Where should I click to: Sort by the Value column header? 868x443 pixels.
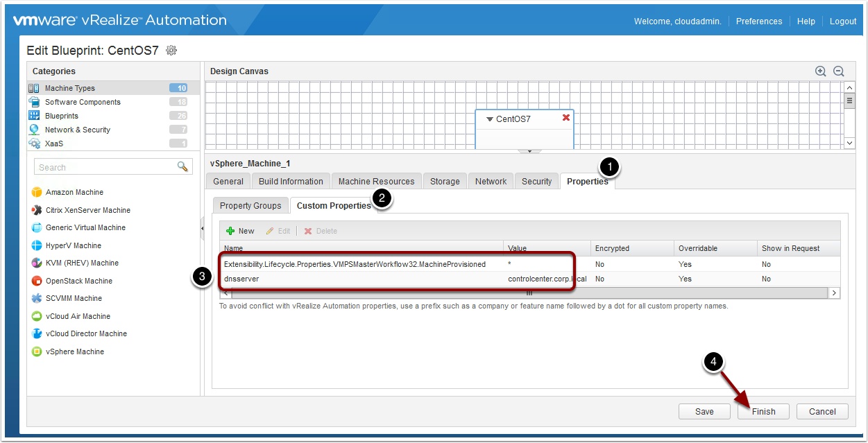pos(547,248)
